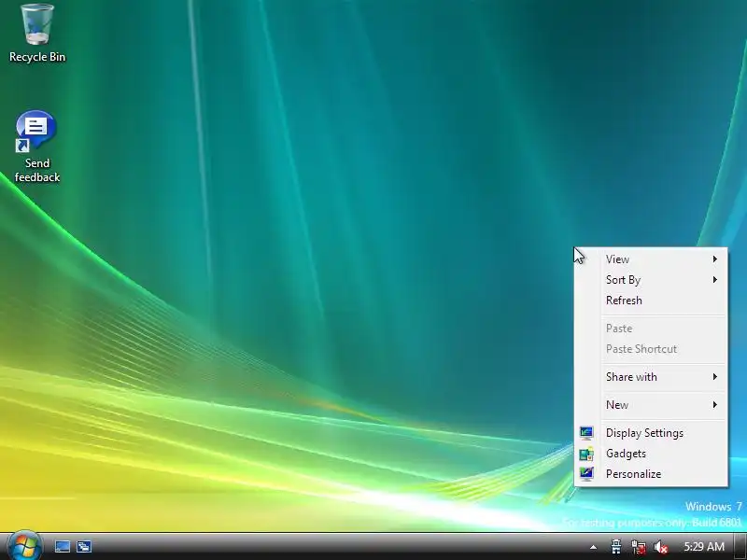The height and width of the screenshot is (560, 747).
Task: Open the View submenu
Action: click(651, 259)
